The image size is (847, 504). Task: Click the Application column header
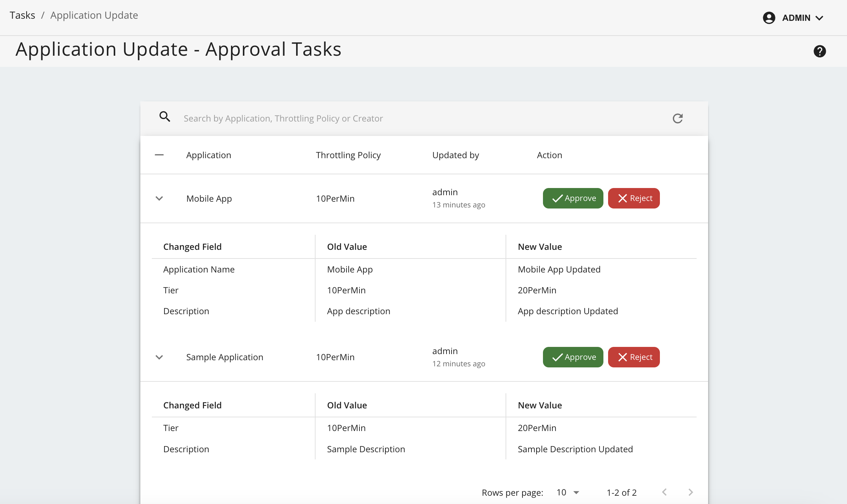click(208, 155)
